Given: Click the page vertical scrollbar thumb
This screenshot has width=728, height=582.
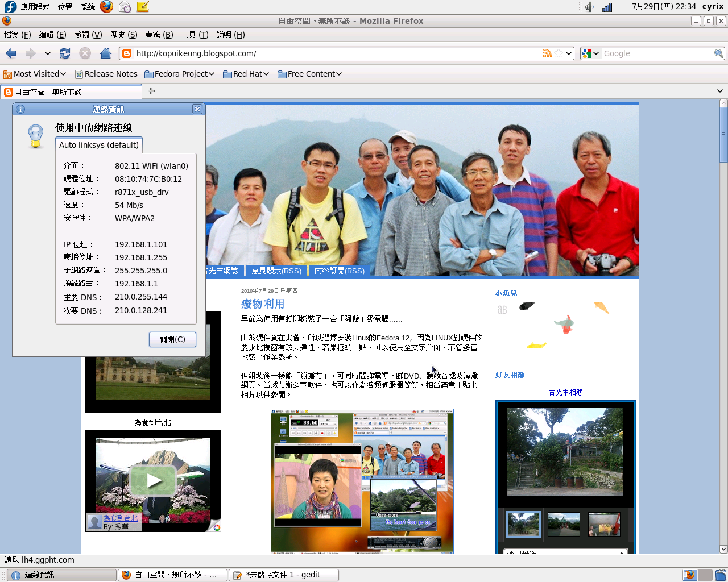Looking at the screenshot, I should coord(723,135).
